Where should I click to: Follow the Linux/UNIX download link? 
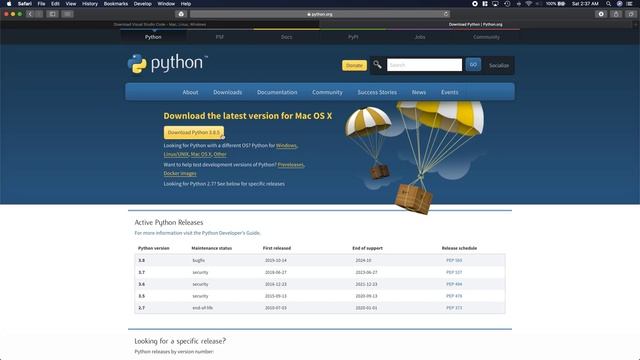pos(176,154)
